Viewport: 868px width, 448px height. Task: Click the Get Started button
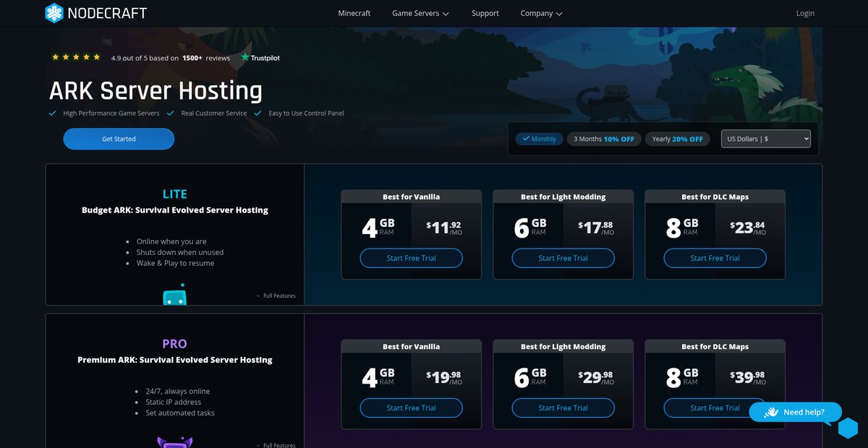click(x=119, y=139)
